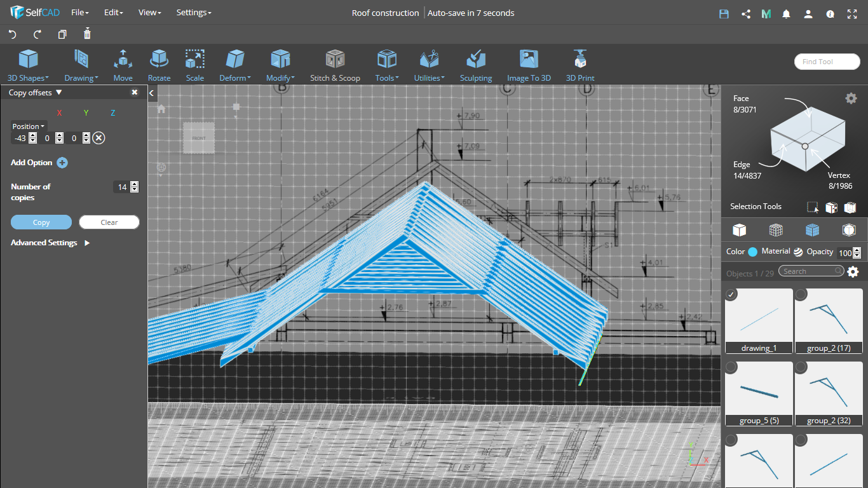
Task: Open the Modify tool menu
Action: tap(280, 65)
